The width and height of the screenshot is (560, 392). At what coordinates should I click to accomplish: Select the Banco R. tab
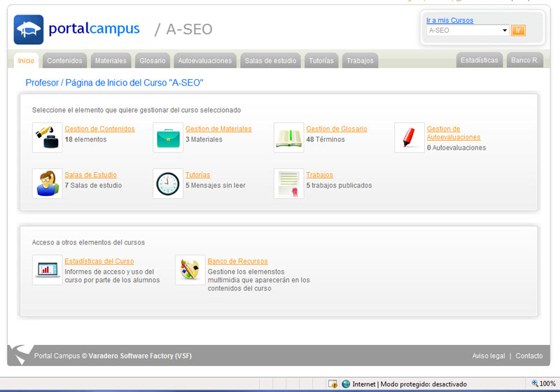click(x=524, y=60)
